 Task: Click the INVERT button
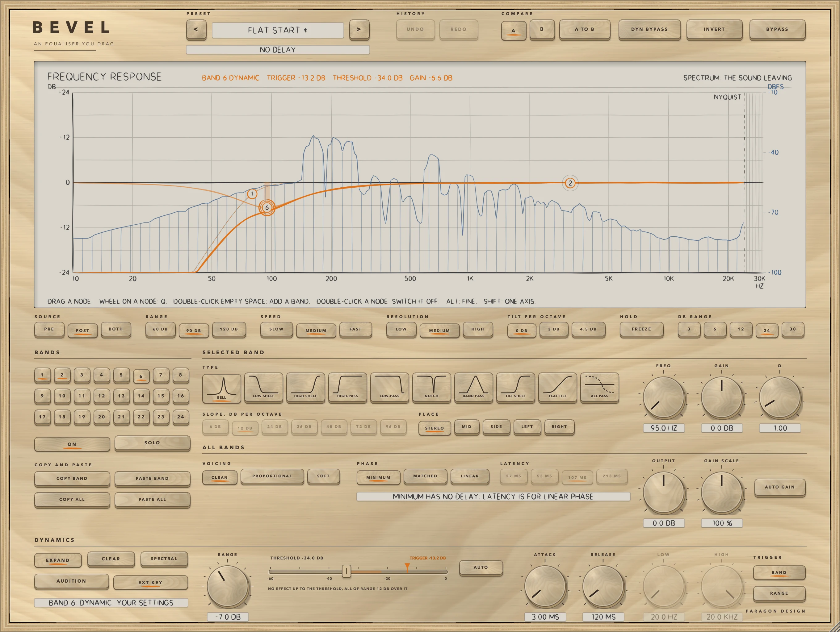click(714, 29)
